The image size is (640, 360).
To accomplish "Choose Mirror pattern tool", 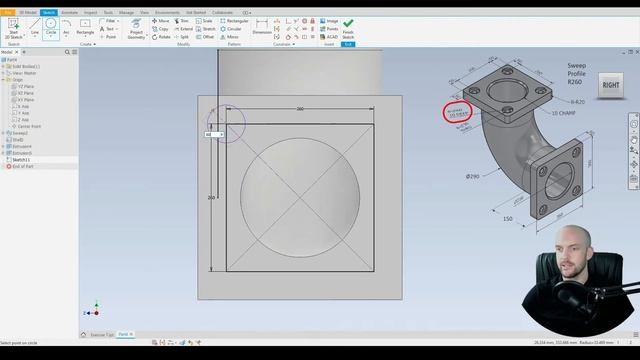I will click(229, 37).
